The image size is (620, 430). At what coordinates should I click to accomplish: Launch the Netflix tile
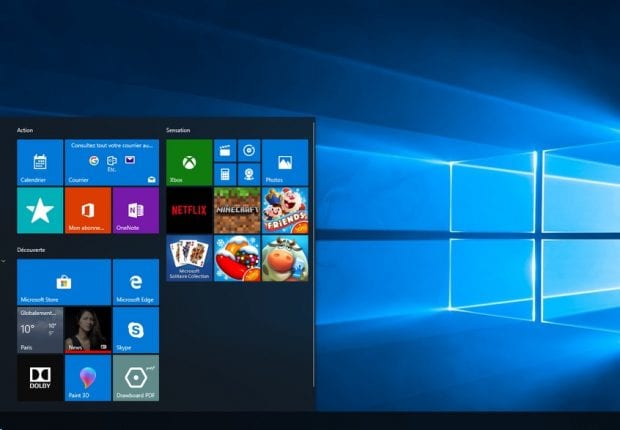(x=189, y=210)
